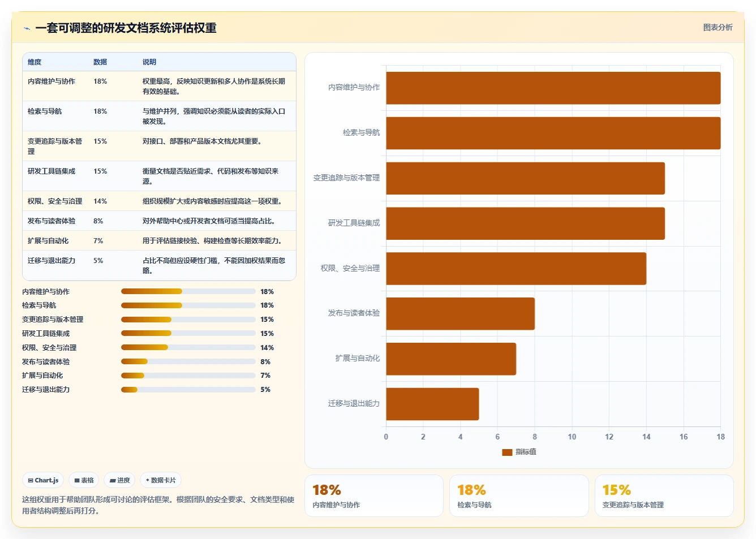Click the x-axis tick label 10
The image size is (756, 539).
pos(572,437)
